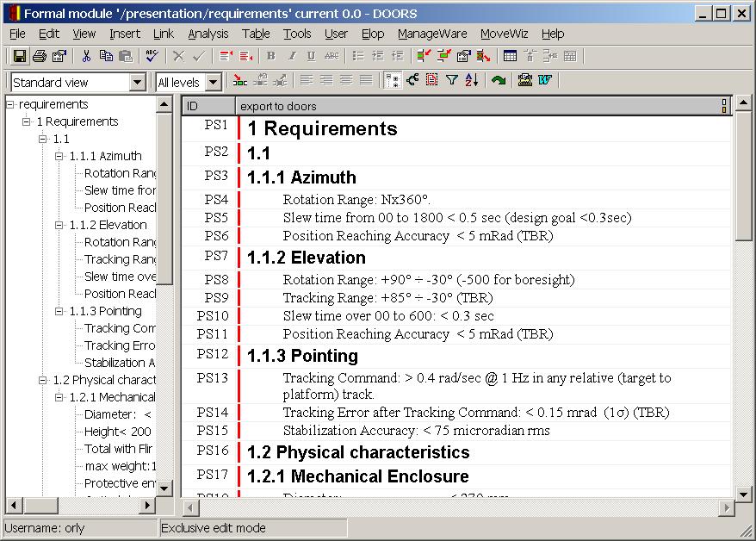This screenshot has height=541, width=756.
Task: Select 'Stabilization A' item in explorer tree
Action: tap(120, 363)
